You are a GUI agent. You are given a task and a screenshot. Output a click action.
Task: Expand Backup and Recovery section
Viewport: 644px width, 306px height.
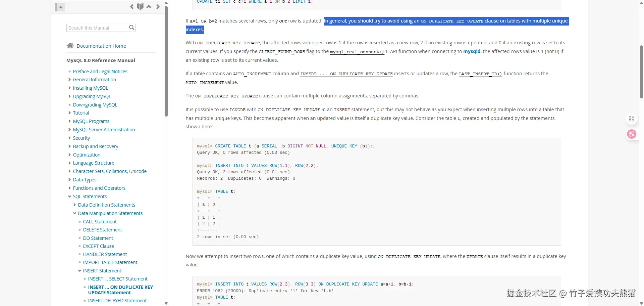[x=69, y=146]
